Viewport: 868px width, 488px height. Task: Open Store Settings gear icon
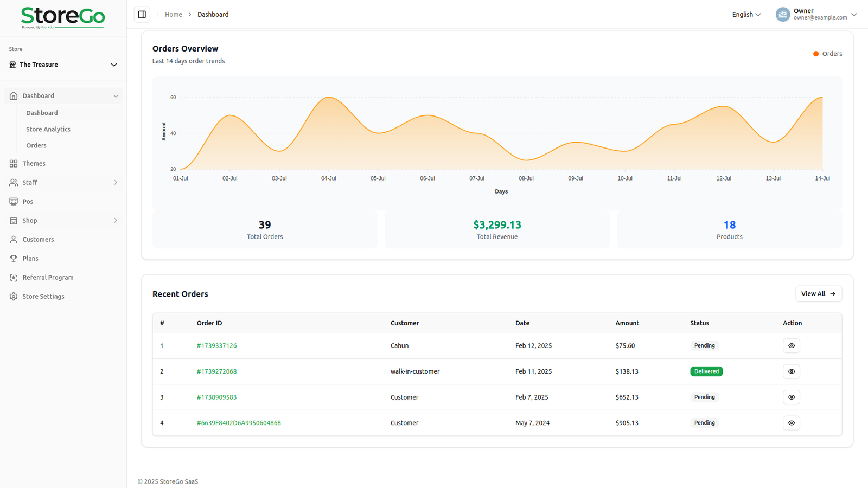14,297
